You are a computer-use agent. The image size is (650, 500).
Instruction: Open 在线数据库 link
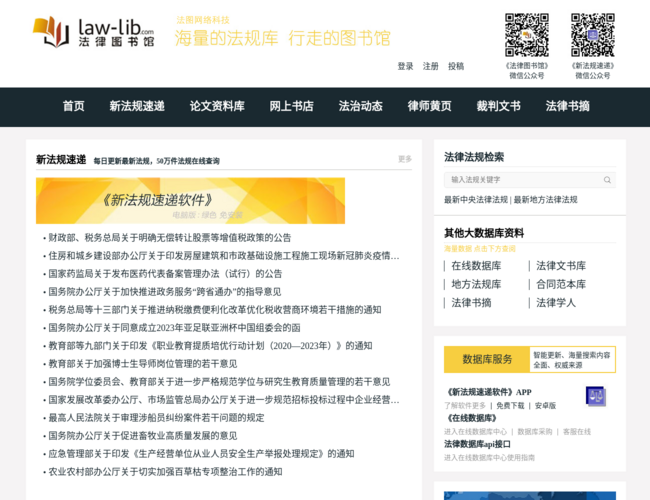(476, 266)
